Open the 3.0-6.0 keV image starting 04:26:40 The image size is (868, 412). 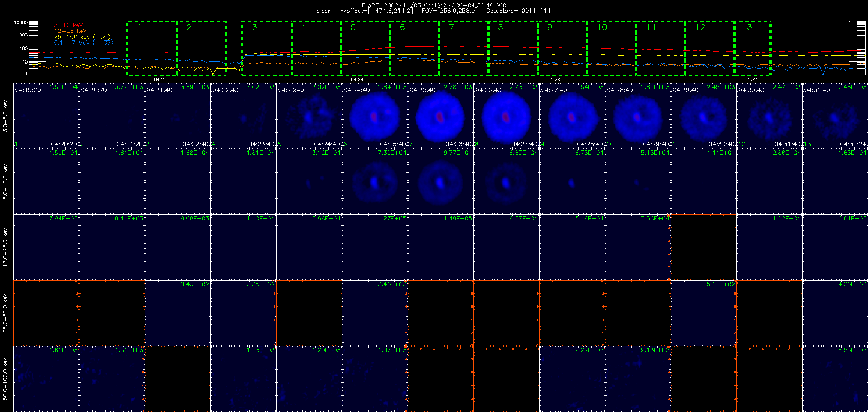click(x=506, y=116)
